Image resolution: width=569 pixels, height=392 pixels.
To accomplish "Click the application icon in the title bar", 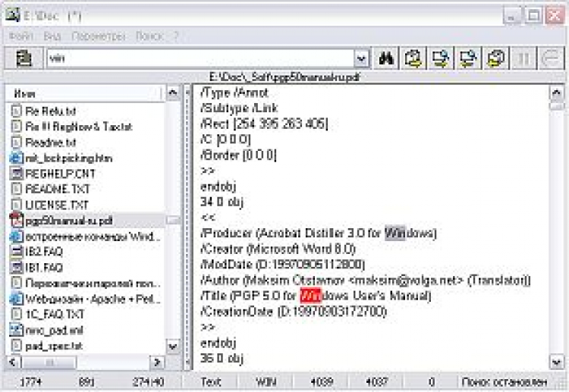I will click(12, 15).
